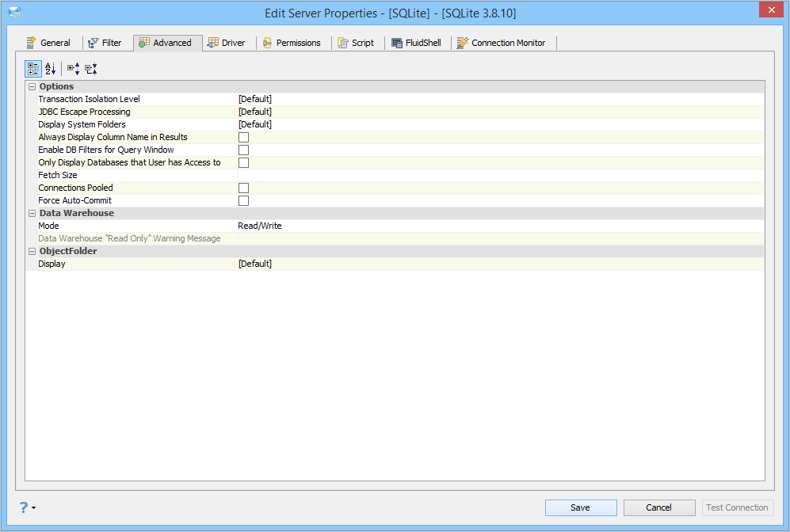Go to the Permissions tab
This screenshot has width=790, height=532.
[x=292, y=43]
